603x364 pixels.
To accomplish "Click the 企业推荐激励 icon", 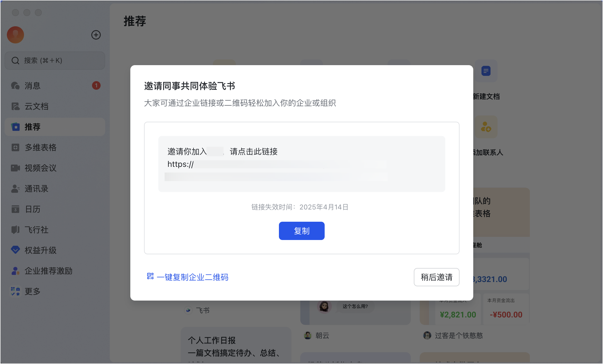I will click(15, 271).
